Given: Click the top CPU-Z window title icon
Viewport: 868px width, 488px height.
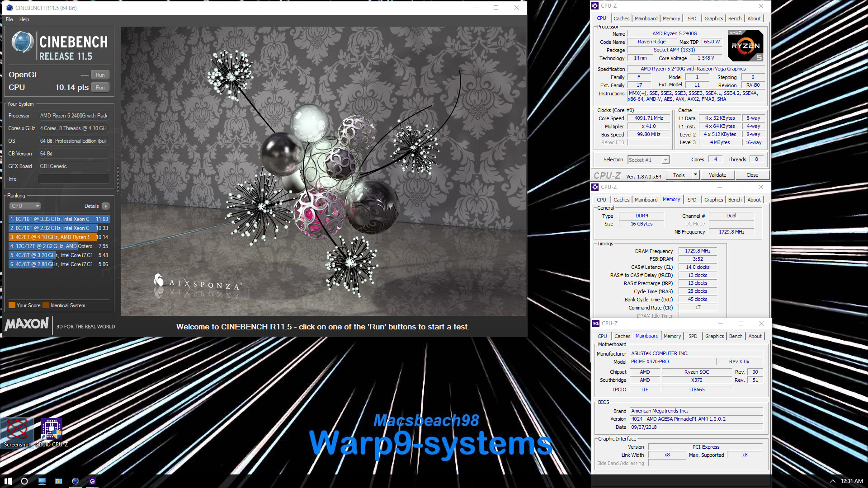Looking at the screenshot, I should 595,6.
